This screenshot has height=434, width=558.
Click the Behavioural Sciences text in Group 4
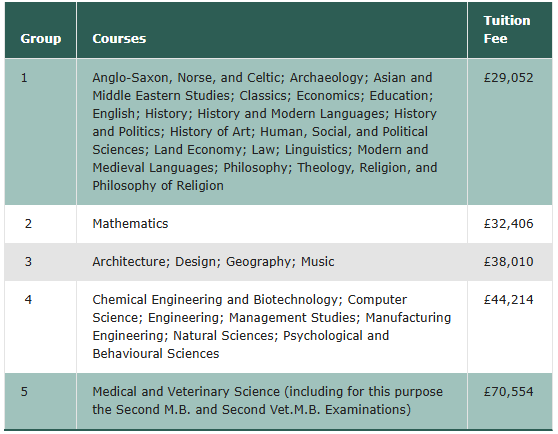(x=156, y=354)
